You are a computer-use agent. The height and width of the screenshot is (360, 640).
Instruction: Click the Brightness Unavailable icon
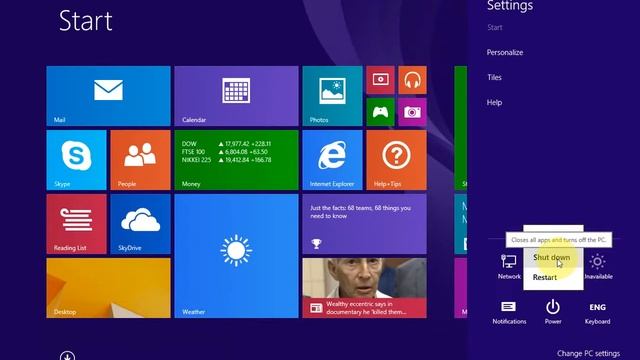tap(598, 266)
